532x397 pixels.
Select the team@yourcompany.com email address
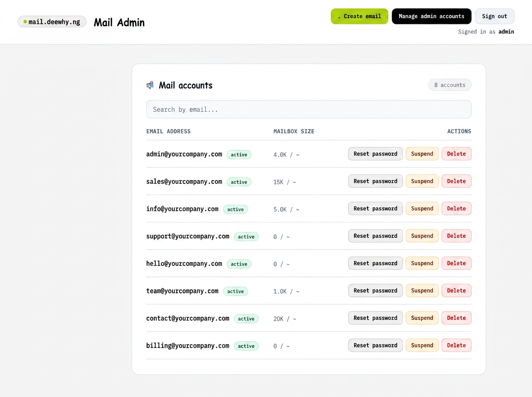pyautogui.click(x=182, y=291)
